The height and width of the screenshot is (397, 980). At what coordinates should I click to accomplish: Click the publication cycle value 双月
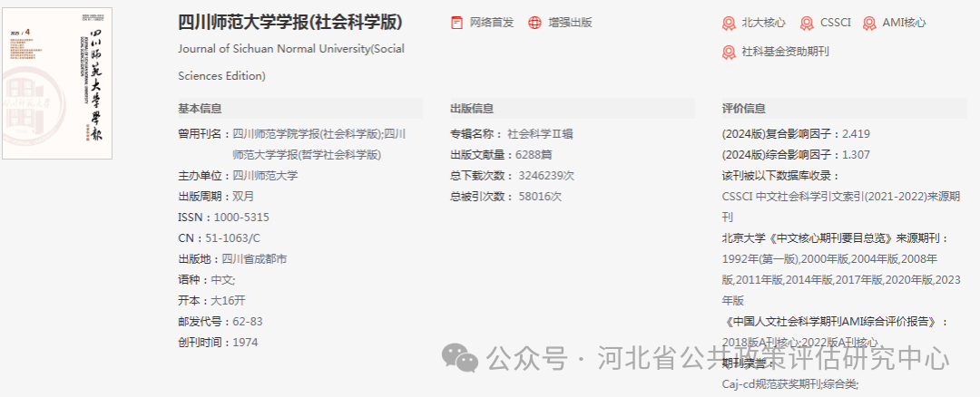point(243,197)
